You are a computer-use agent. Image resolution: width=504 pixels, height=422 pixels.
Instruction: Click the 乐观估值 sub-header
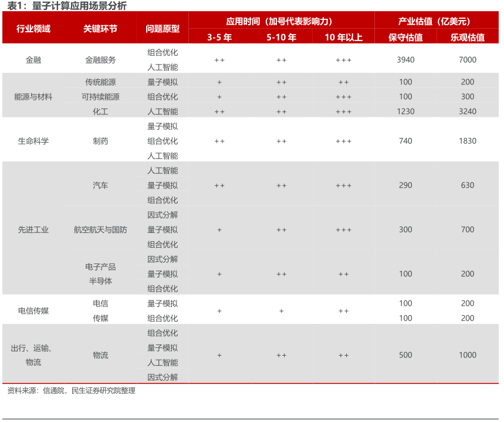(x=468, y=37)
